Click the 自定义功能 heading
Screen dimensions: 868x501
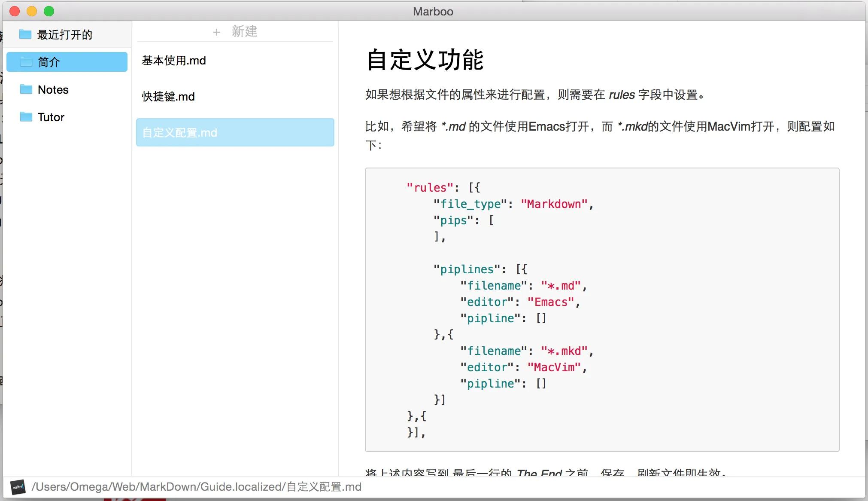pos(425,60)
